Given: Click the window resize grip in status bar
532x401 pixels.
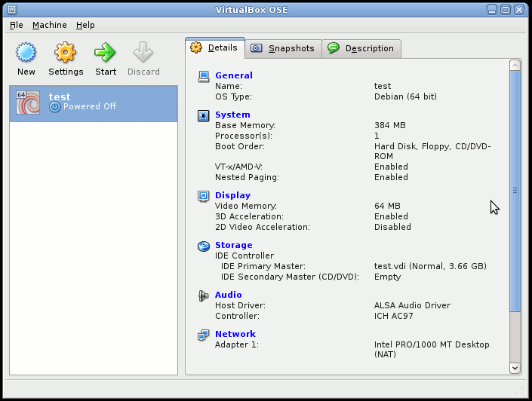Looking at the screenshot, I should (x=520, y=390).
